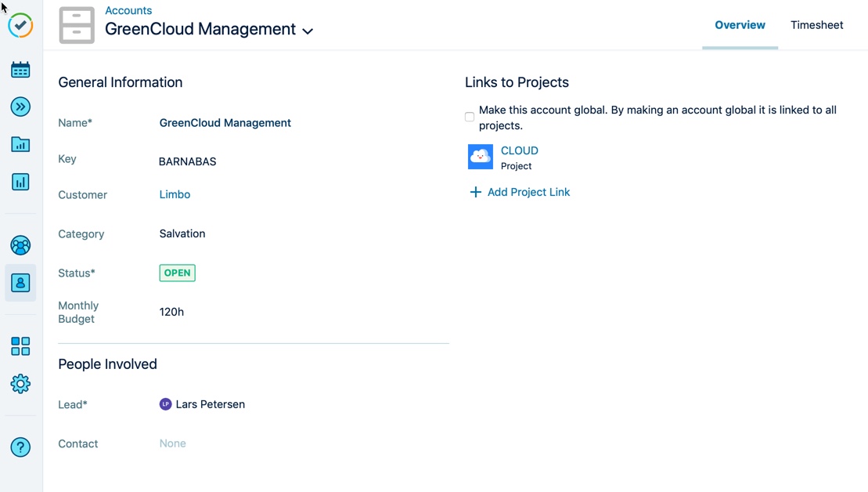Click the double-arrow planner sidebar icon

(20, 107)
